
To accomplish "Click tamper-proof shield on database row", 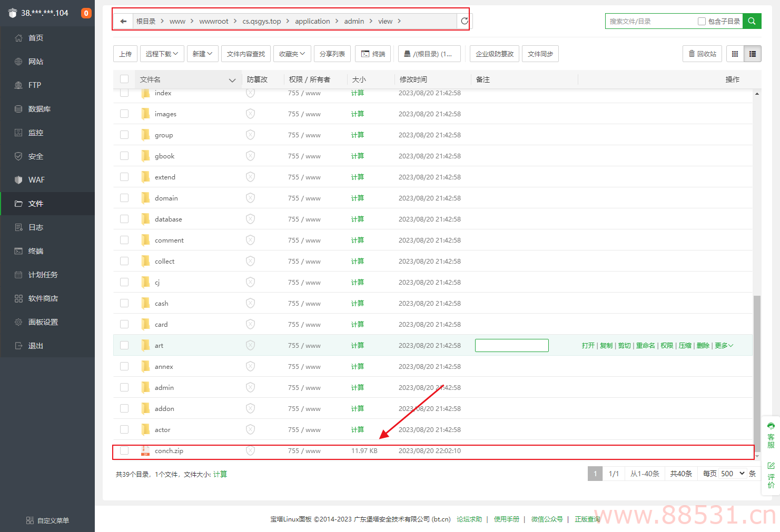I will click(x=250, y=219).
